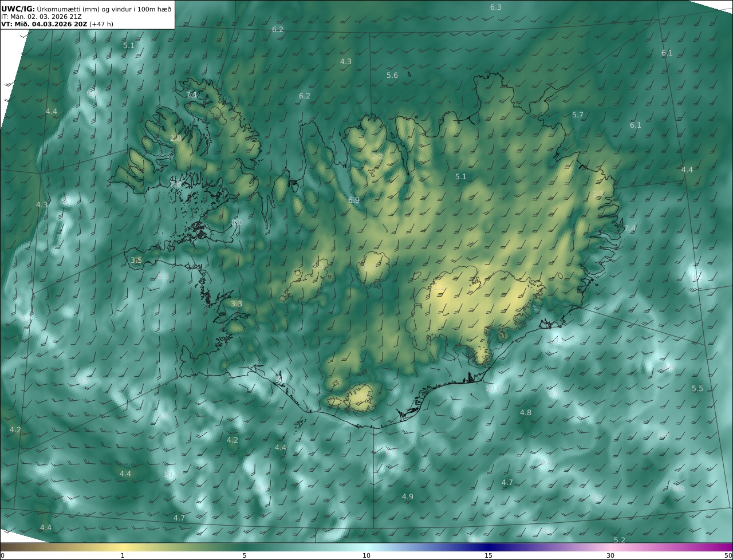The height and width of the screenshot is (560, 733).
Task: Click the colorbar tick label 30
Action: [x=610, y=555]
